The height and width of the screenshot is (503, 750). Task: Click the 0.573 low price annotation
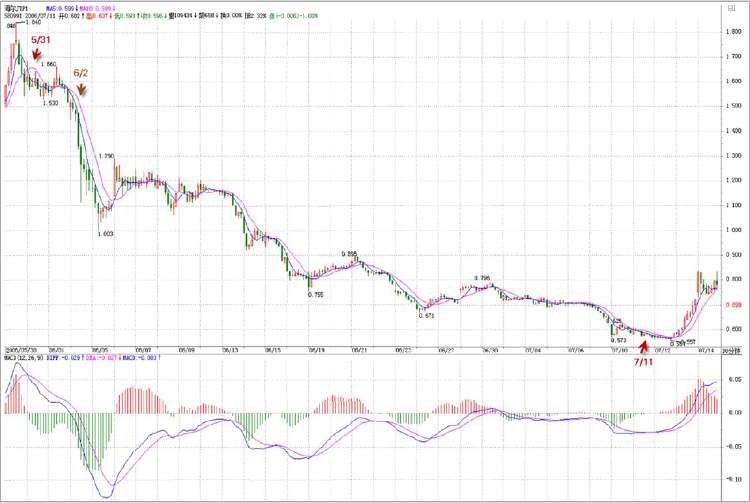click(x=618, y=340)
